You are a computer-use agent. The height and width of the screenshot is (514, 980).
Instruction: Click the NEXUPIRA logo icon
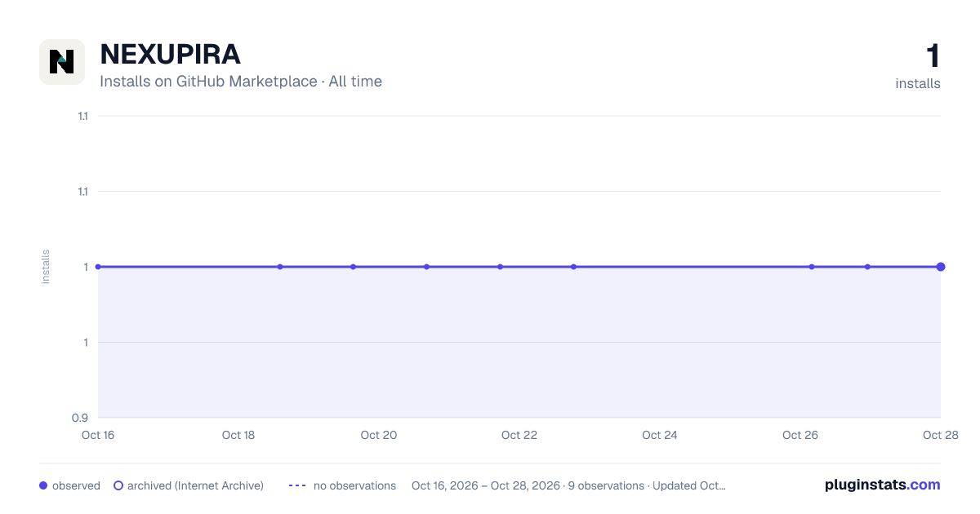(62, 62)
